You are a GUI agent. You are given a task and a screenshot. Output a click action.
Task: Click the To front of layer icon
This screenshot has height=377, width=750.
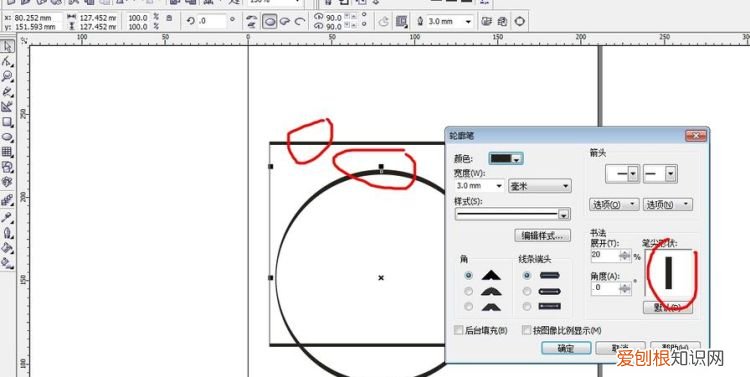point(487,22)
